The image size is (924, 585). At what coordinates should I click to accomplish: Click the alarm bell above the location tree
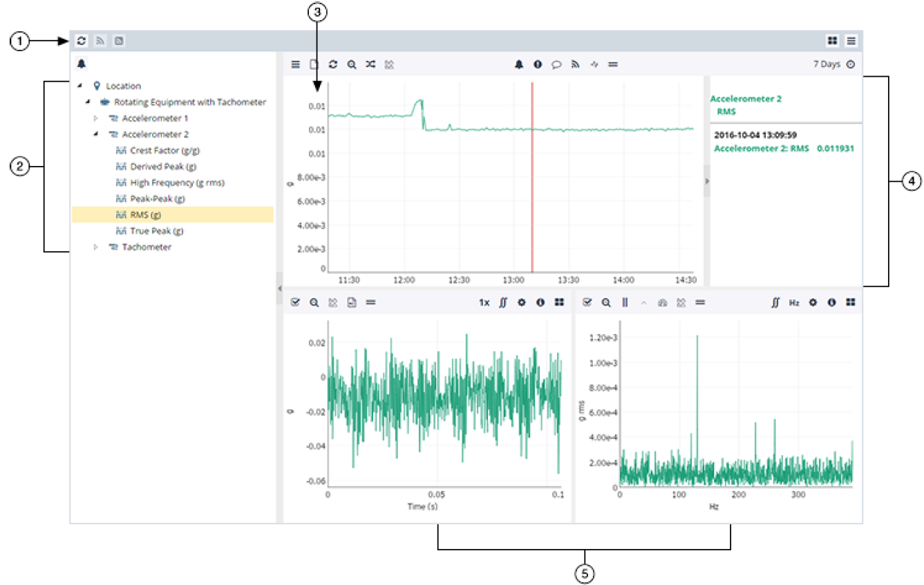82,64
